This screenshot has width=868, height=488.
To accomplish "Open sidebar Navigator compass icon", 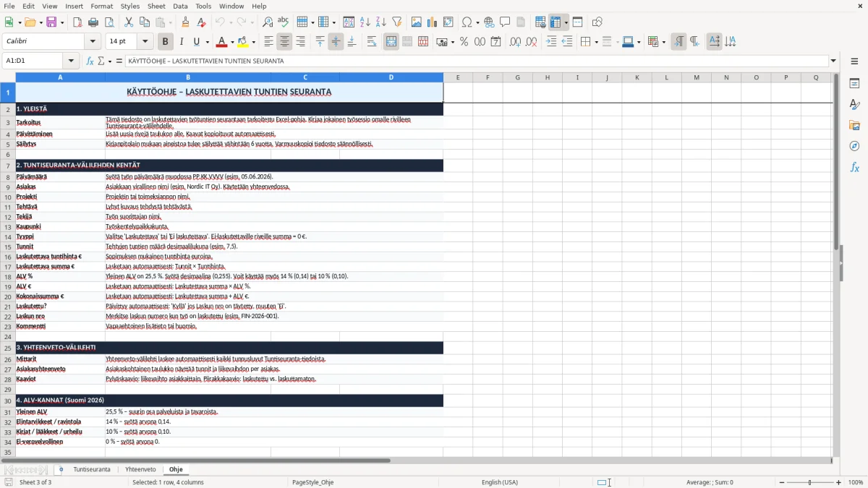I will coord(854,147).
